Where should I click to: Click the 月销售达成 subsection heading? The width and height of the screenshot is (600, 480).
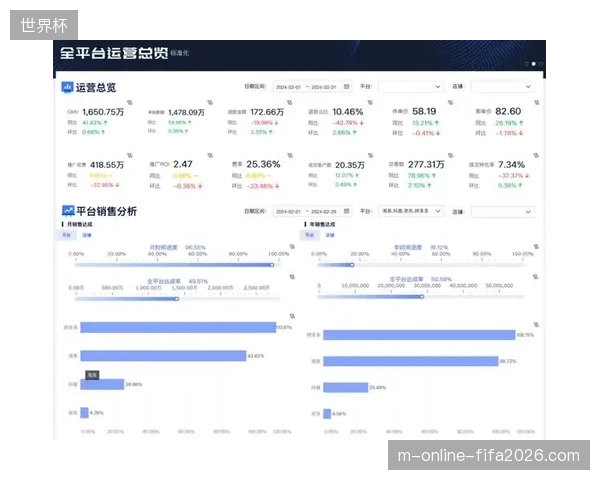pos(80,224)
